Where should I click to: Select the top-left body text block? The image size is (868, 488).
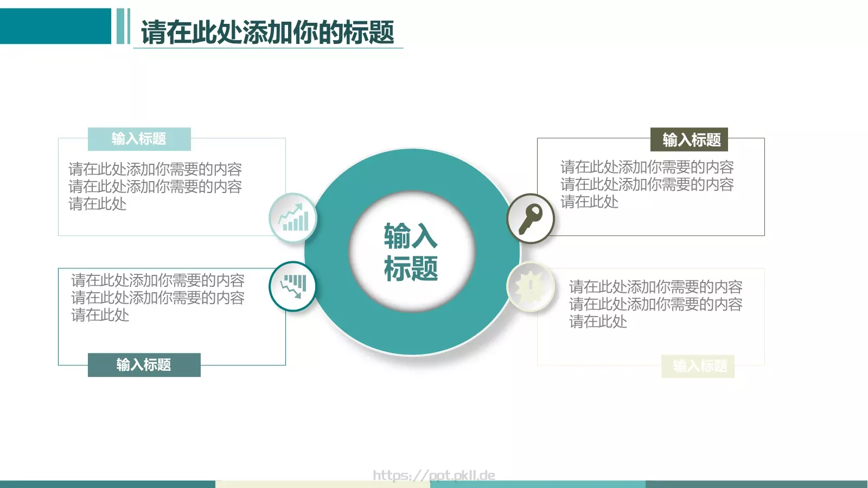click(x=155, y=187)
